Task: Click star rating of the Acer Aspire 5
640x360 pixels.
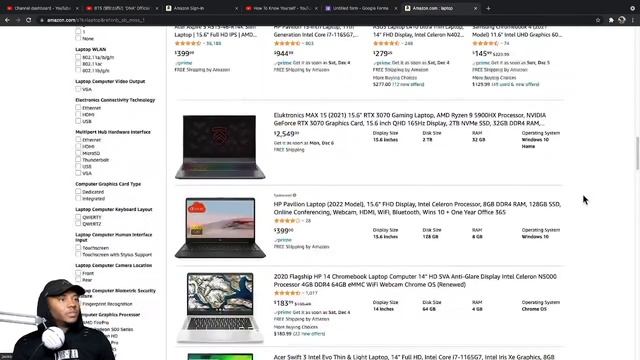Action: pyautogui.click(x=187, y=43)
